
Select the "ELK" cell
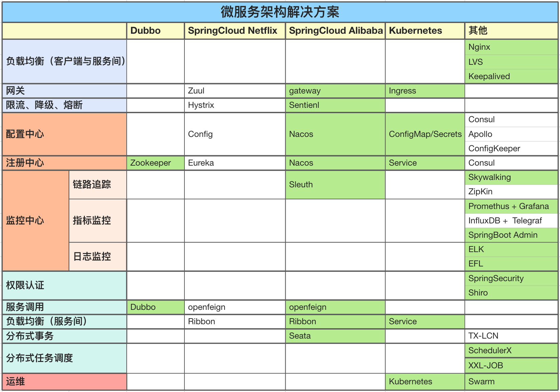[x=512, y=249]
